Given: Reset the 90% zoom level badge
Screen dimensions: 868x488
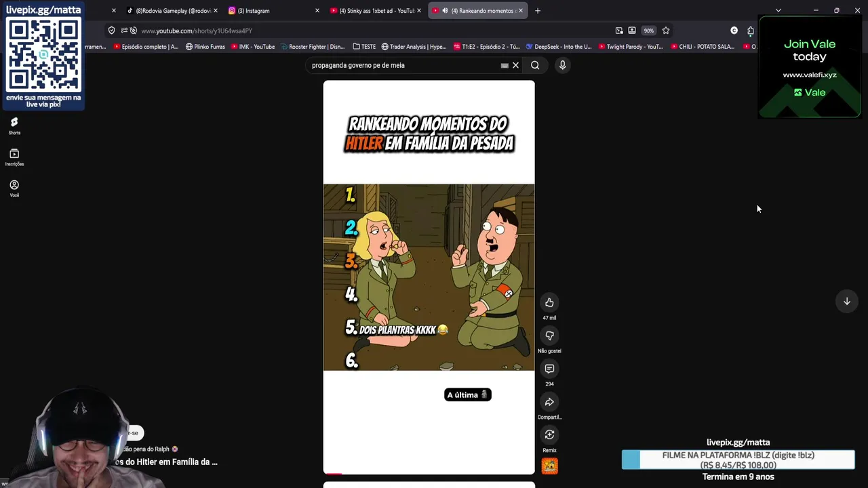Looking at the screenshot, I should tap(649, 30).
